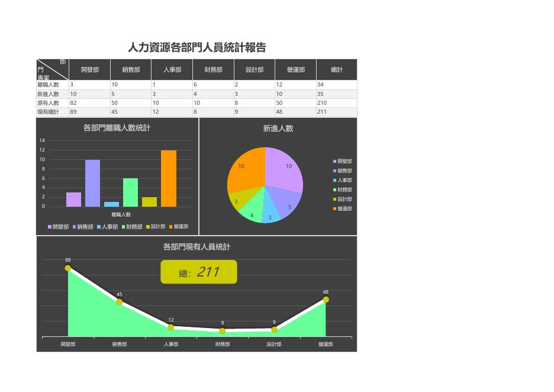Click the 人事部 swatch in the bar chart legend
The height and width of the screenshot is (392, 554).
coord(99,227)
